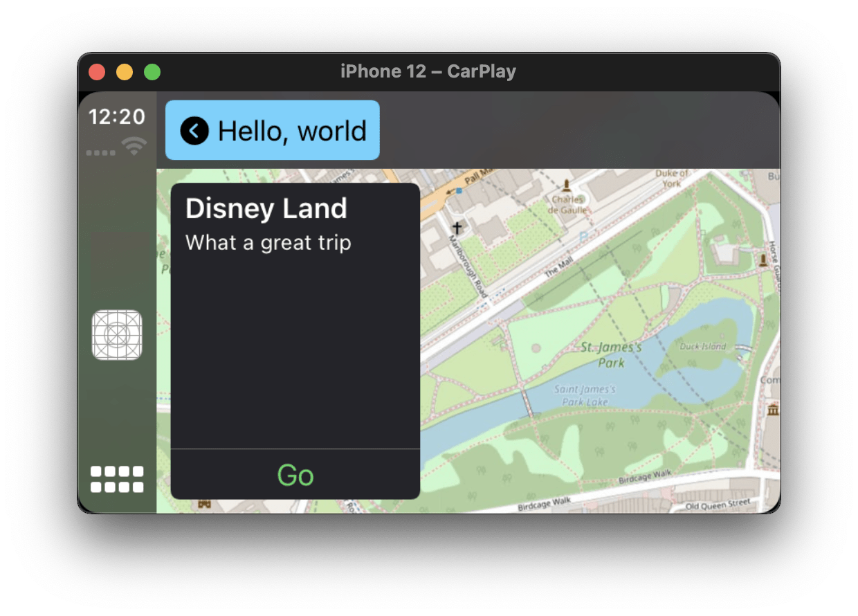The width and height of the screenshot is (858, 616).
Task: Tap the church cross symbol near Marlborough Road
Action: point(456,226)
